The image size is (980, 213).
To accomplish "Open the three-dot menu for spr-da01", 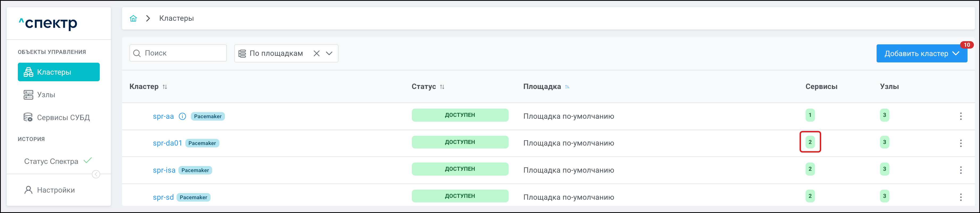I will (960, 143).
